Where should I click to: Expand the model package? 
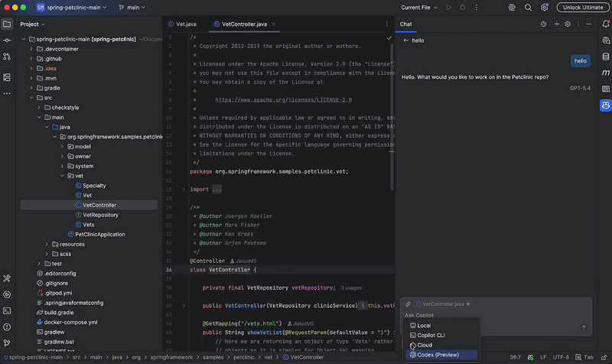62,147
